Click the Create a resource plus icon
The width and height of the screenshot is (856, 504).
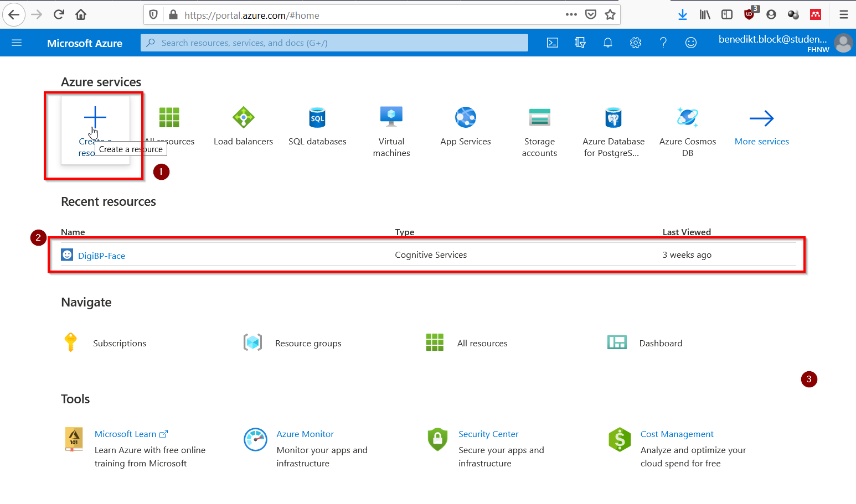pyautogui.click(x=95, y=117)
